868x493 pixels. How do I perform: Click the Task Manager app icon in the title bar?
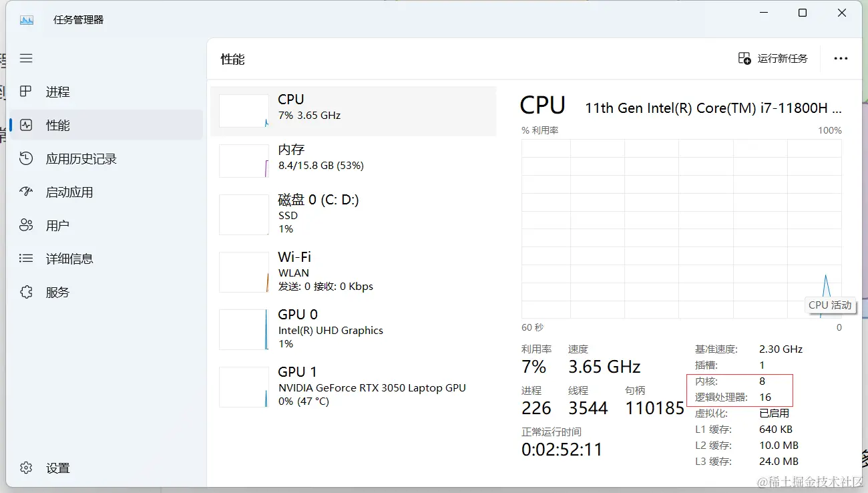[27, 20]
